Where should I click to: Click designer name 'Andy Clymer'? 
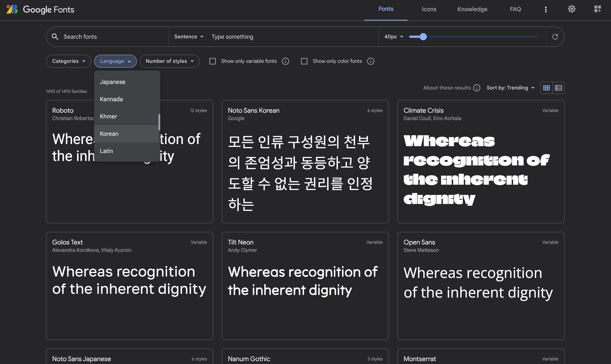click(x=242, y=250)
